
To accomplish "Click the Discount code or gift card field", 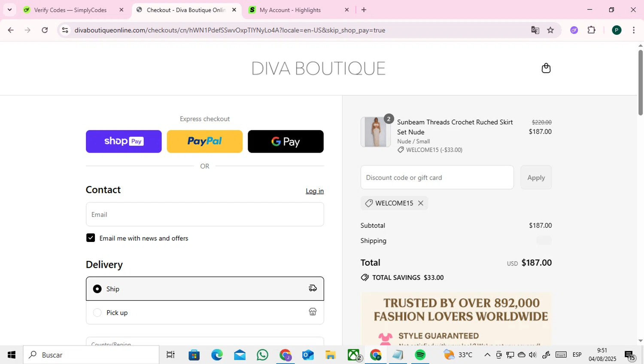I will pos(437,177).
